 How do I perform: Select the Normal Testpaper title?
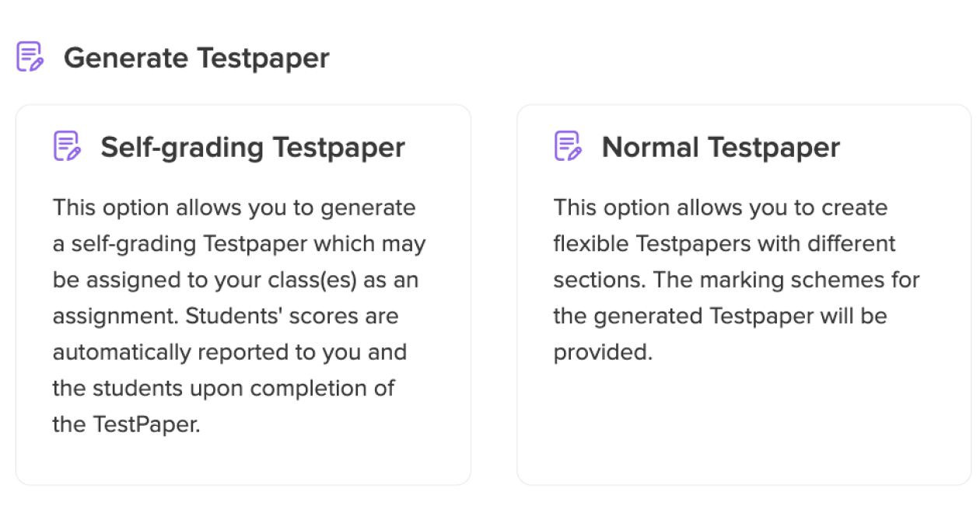pos(720,147)
